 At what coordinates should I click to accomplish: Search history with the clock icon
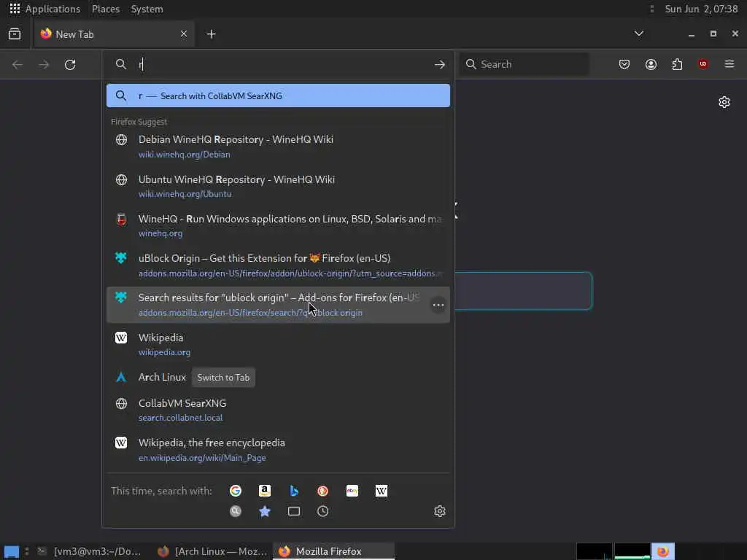coord(323,511)
